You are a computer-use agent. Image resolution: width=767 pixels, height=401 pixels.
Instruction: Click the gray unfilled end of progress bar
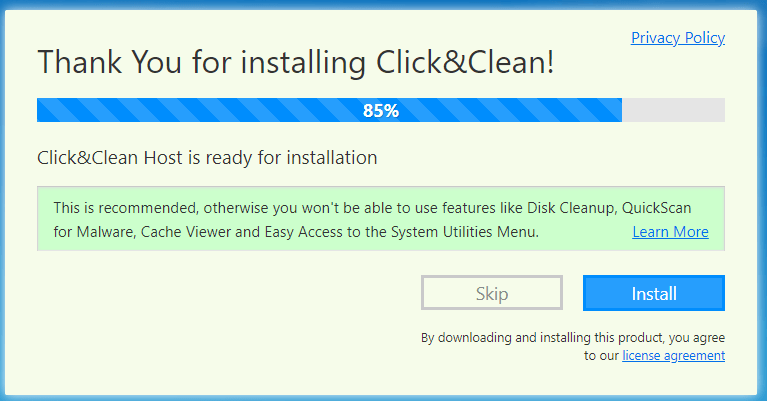click(673, 111)
